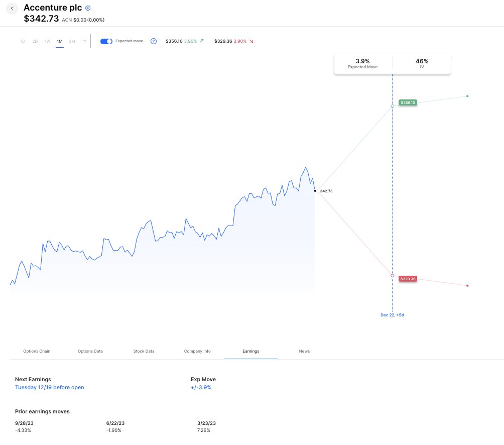
Task: Click the Tuesday 12/19 before open link
Action: point(50,388)
